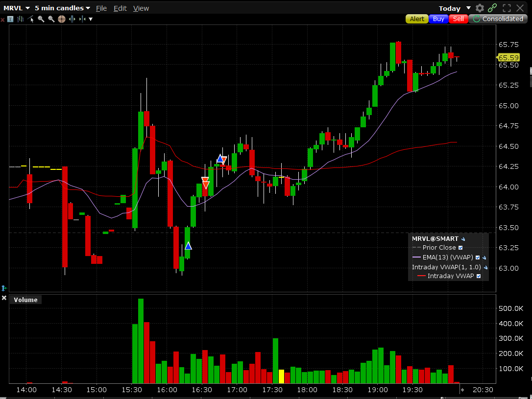Expand the toolbar overflow arrow

(x=91, y=19)
